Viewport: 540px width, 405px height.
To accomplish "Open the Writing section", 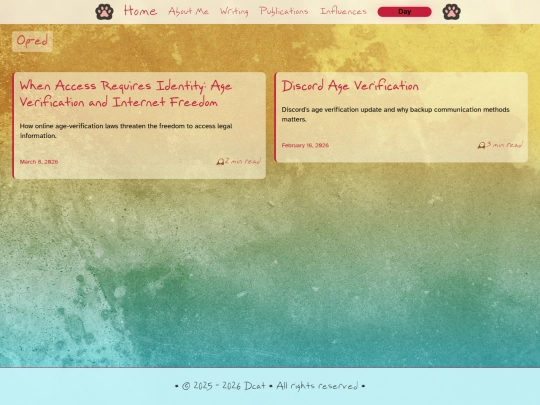I will 234,12.
